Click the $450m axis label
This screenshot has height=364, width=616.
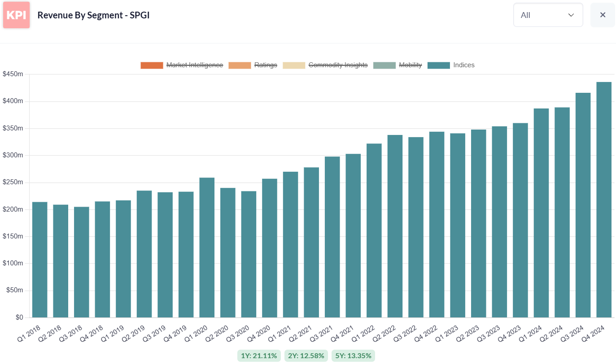(x=13, y=74)
